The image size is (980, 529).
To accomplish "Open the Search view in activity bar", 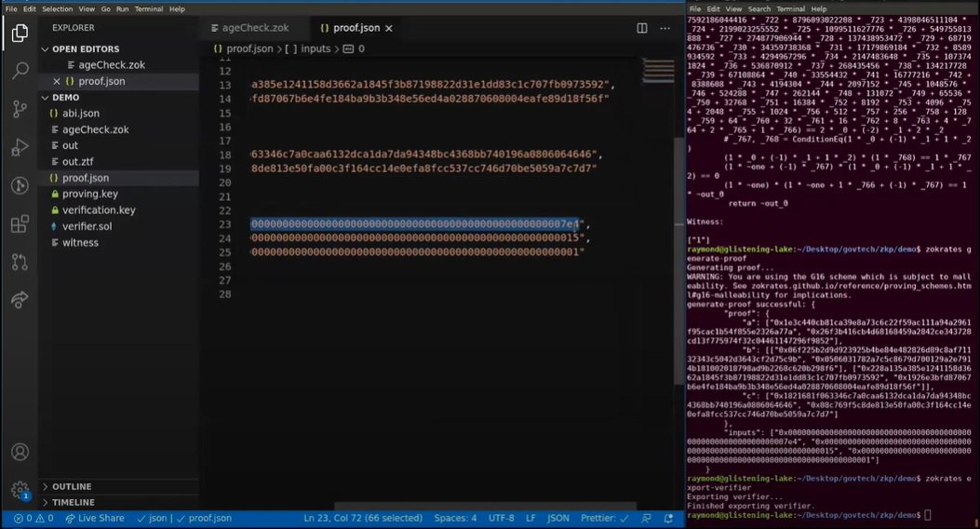I will 20,70.
